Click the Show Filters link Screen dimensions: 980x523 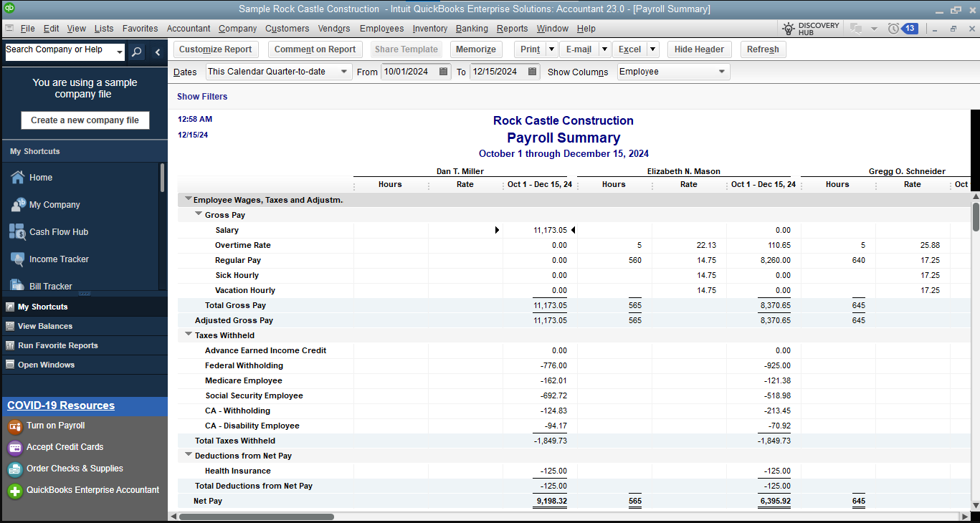tap(202, 97)
